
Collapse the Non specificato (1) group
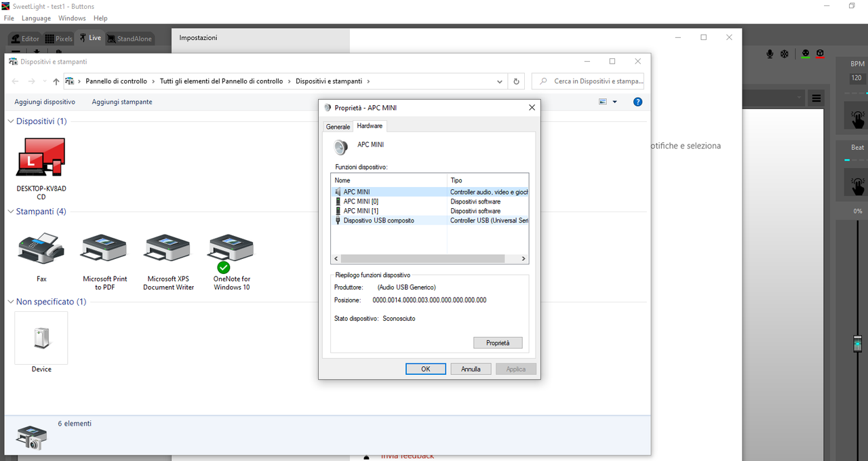click(11, 302)
